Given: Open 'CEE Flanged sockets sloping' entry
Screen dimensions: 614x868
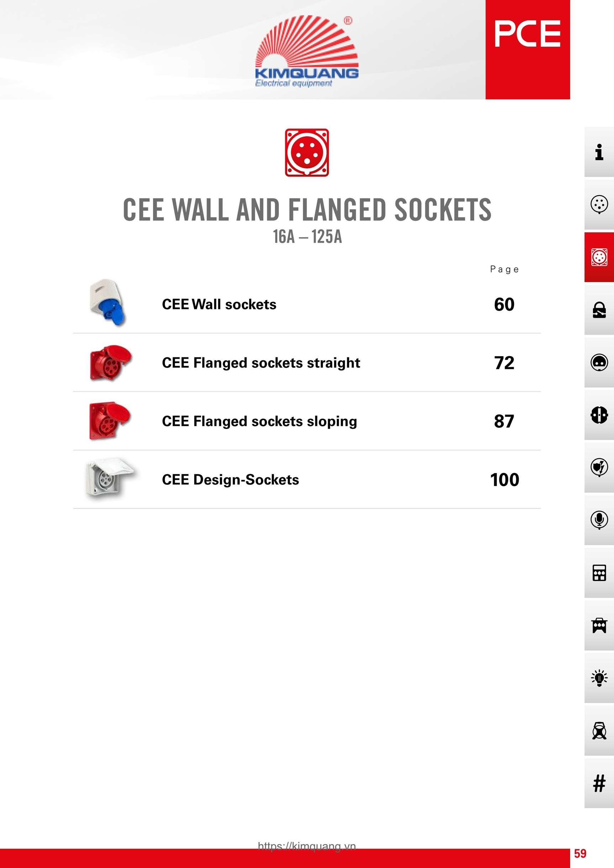Looking at the screenshot, I should click(x=259, y=421).
